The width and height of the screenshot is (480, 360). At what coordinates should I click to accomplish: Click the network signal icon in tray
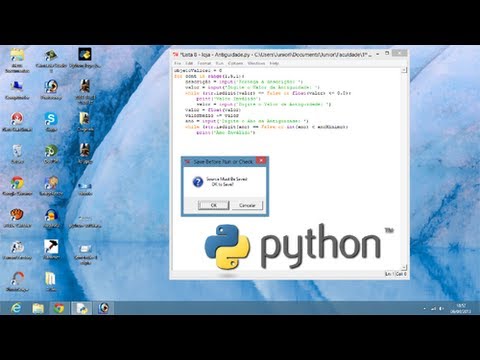point(433,309)
